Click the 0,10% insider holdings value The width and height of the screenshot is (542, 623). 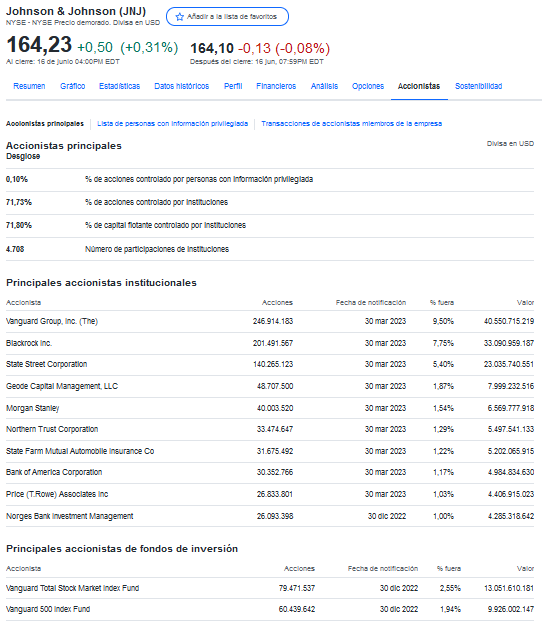click(17, 179)
